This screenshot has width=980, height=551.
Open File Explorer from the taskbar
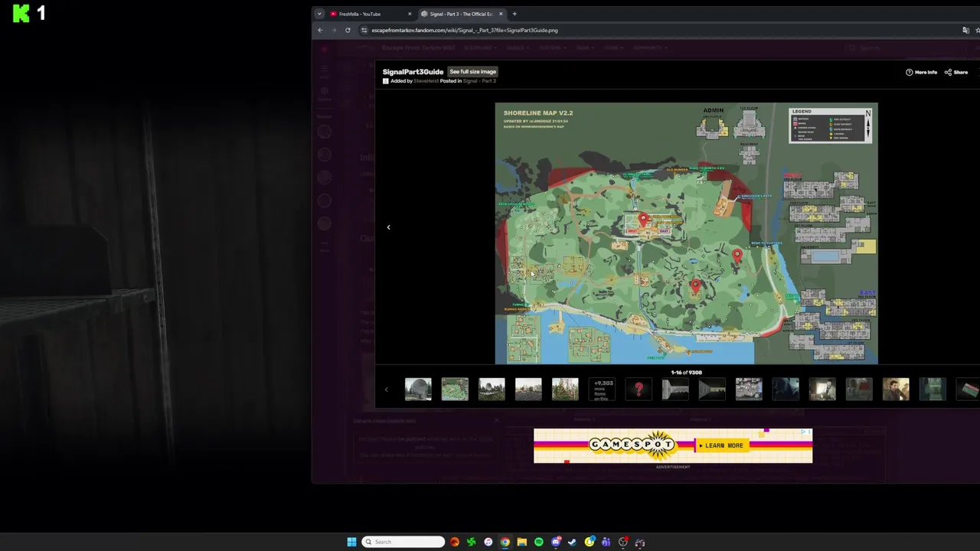click(x=522, y=542)
